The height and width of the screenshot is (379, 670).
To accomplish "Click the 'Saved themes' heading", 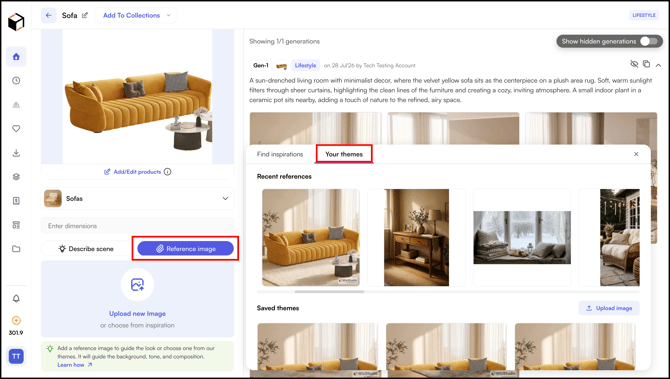I will coord(278,308).
